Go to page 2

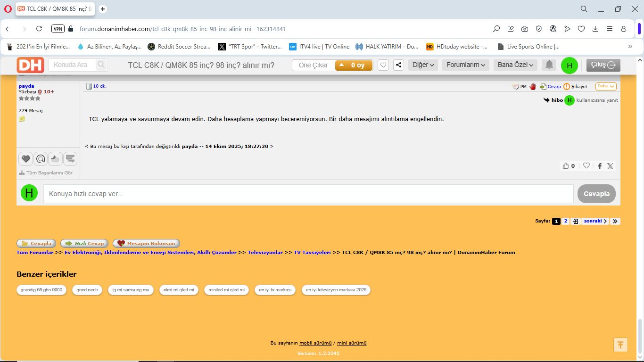[565, 221]
